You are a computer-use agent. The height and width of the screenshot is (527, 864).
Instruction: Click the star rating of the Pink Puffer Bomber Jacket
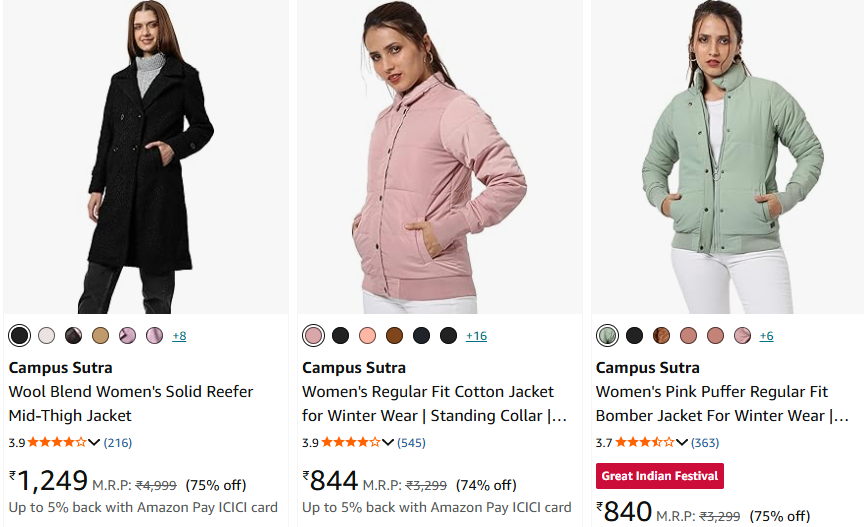point(644,442)
